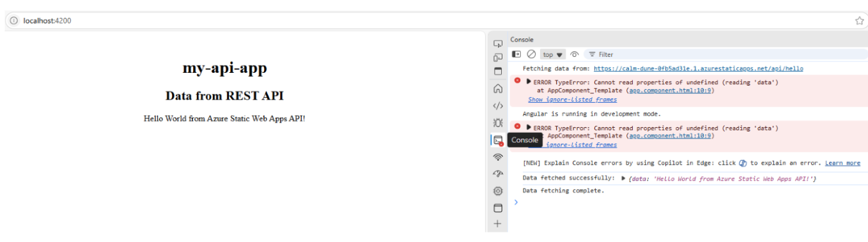
Task: Open the Application tool icon
Action: (x=498, y=208)
